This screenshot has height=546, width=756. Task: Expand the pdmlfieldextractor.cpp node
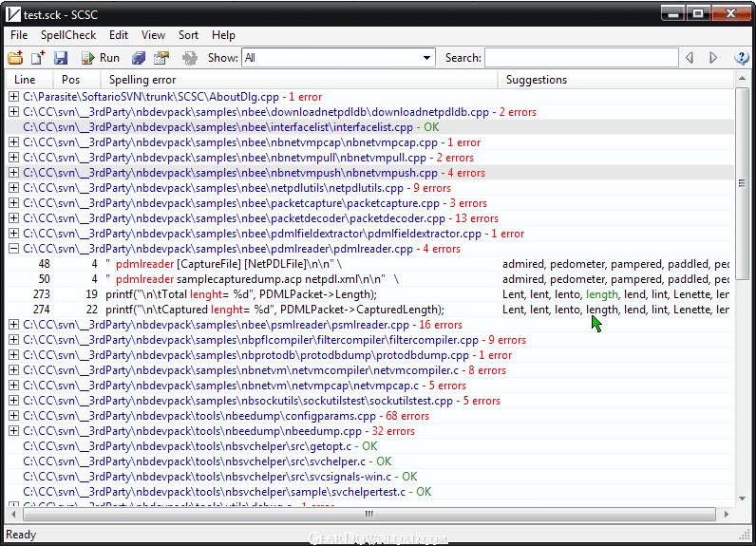tap(13, 234)
